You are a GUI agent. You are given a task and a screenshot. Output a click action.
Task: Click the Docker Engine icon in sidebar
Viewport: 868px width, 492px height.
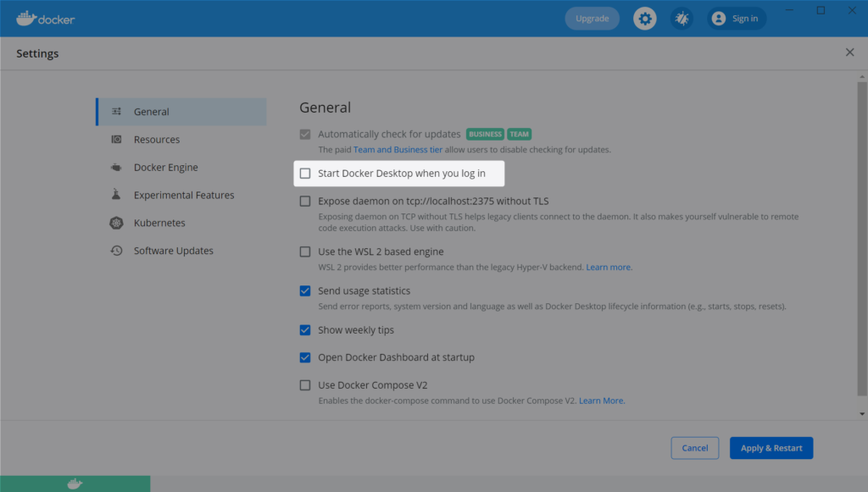click(x=116, y=167)
